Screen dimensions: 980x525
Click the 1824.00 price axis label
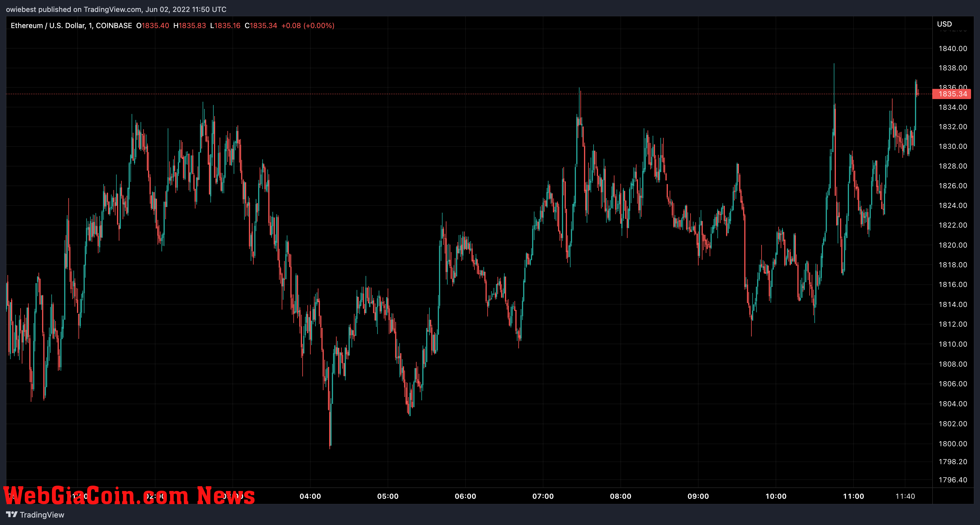(953, 206)
